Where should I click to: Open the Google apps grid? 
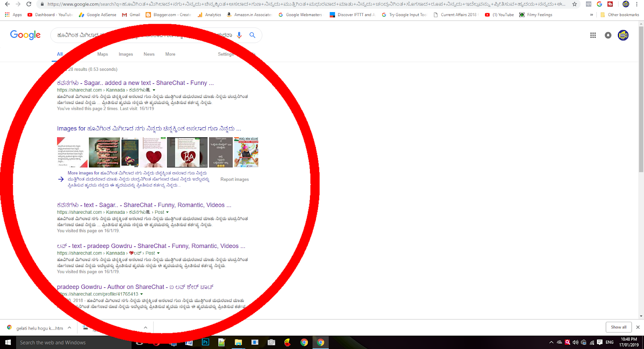[593, 35]
